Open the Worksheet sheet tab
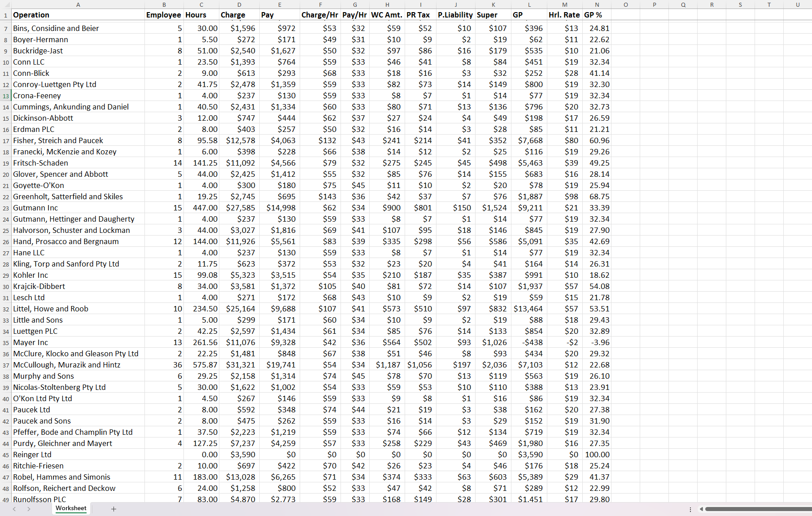 click(71, 508)
